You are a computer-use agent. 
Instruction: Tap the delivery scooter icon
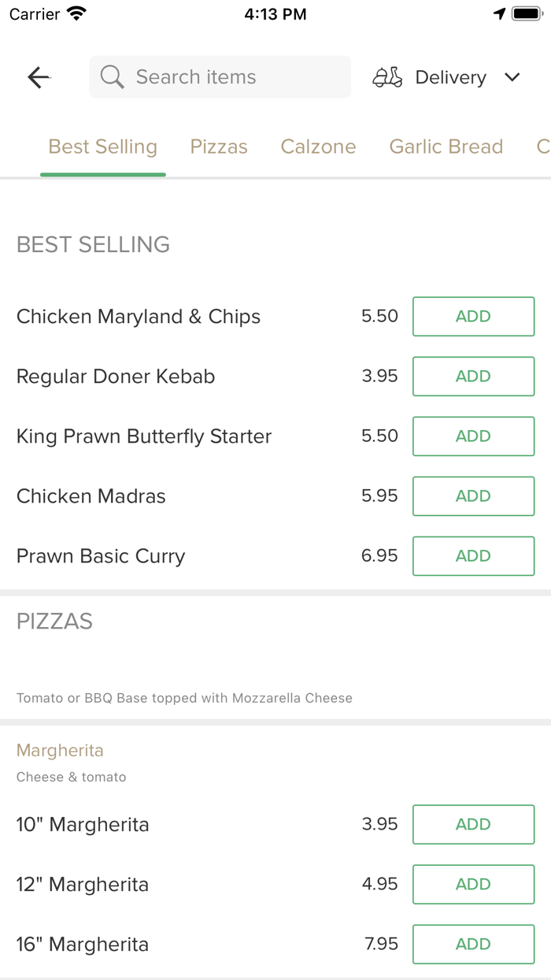387,77
